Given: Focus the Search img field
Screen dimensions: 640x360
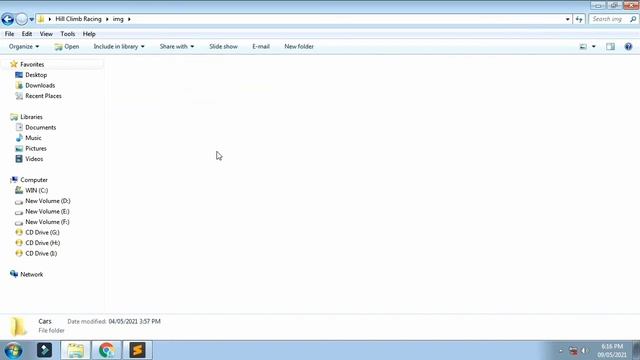Looking at the screenshot, I should coord(609,19).
